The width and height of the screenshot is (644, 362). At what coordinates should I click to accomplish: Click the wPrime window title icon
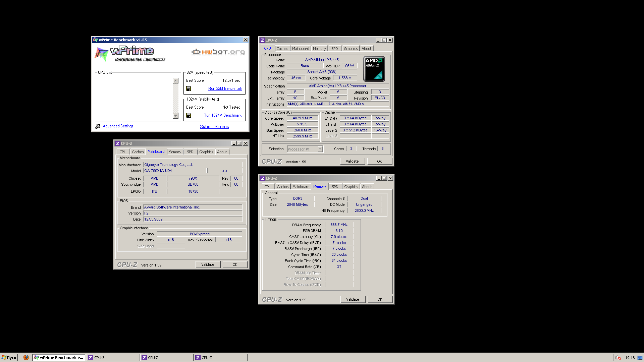(95, 40)
